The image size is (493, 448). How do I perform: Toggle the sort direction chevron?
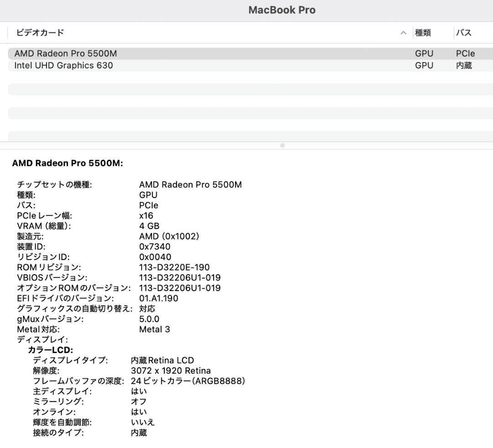(x=403, y=33)
